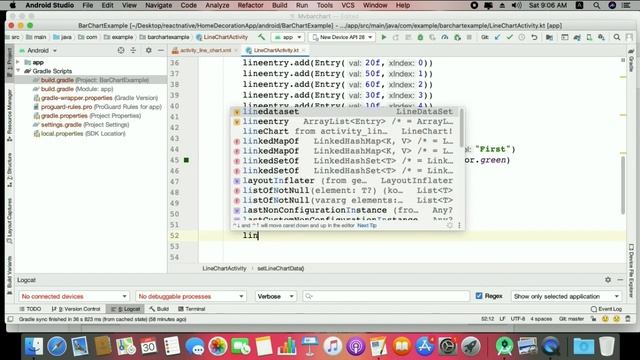
Task: Click setLineChartData breadcrumb below editor
Action: pos(280,269)
